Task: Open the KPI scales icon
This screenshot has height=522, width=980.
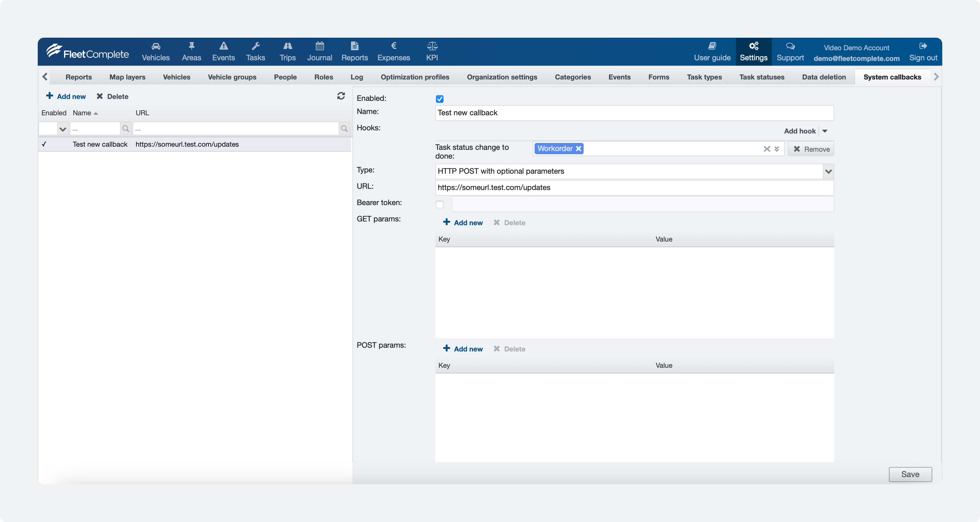Action: point(432,46)
